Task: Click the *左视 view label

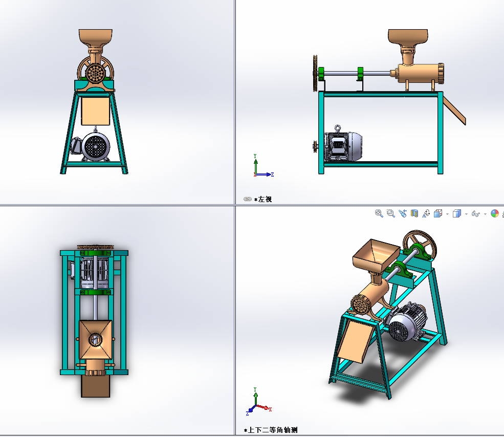Action: (263, 200)
